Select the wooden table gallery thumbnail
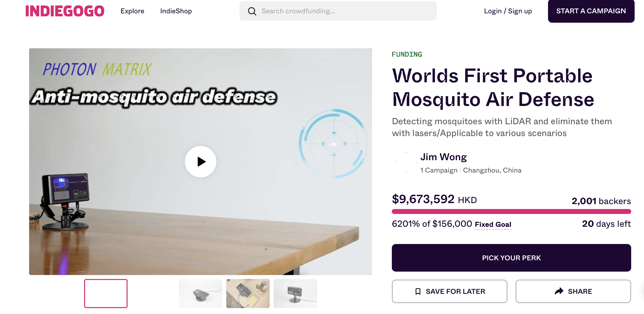The width and height of the screenshot is (644, 314). point(248,294)
